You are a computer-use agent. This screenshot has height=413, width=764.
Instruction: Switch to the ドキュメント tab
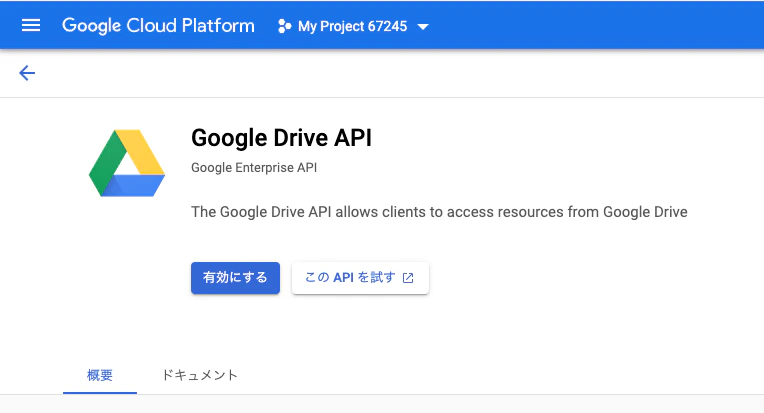(x=200, y=375)
